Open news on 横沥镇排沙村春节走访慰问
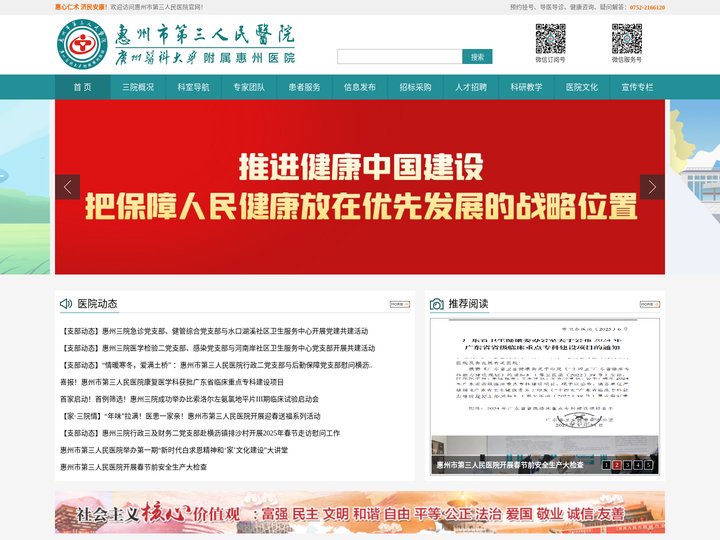The width and height of the screenshot is (720, 540). pyautogui.click(x=200, y=433)
